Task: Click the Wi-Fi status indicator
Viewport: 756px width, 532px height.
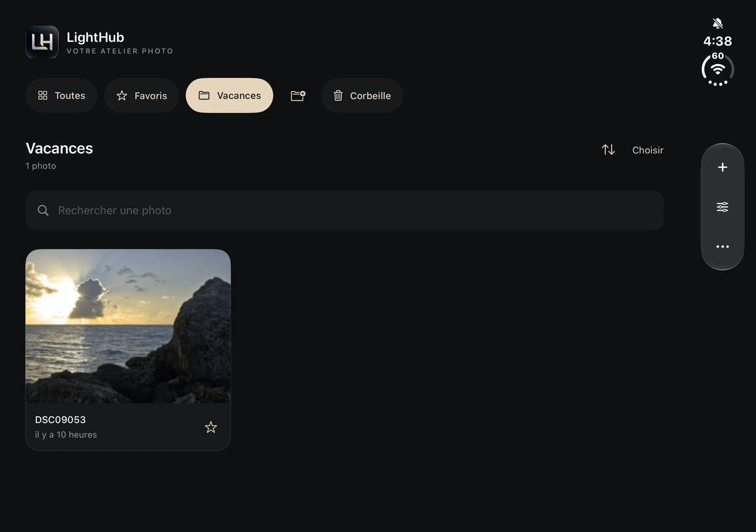Action: pyautogui.click(x=718, y=69)
